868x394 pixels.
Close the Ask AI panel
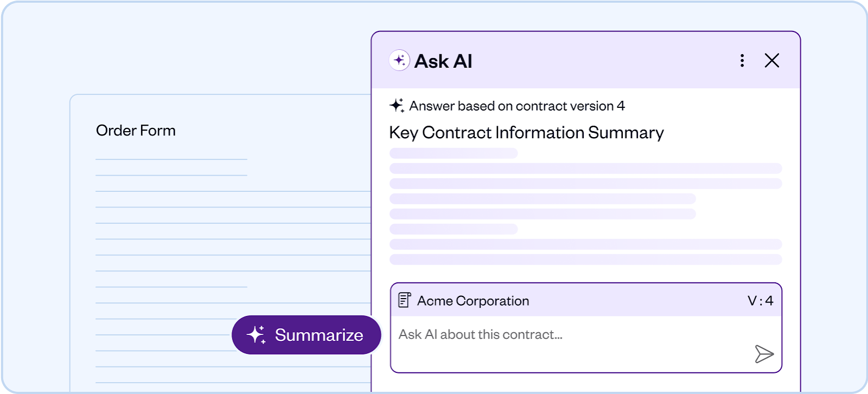tap(772, 61)
